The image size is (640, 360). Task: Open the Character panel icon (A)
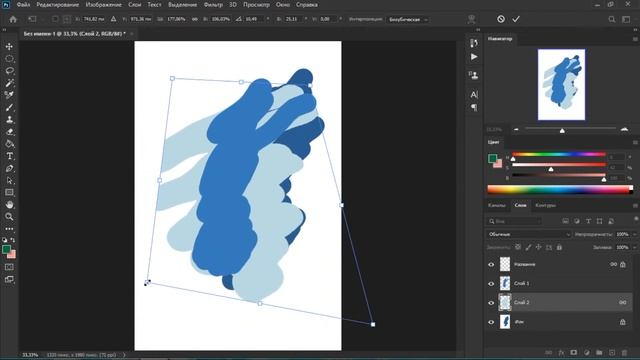(473, 95)
